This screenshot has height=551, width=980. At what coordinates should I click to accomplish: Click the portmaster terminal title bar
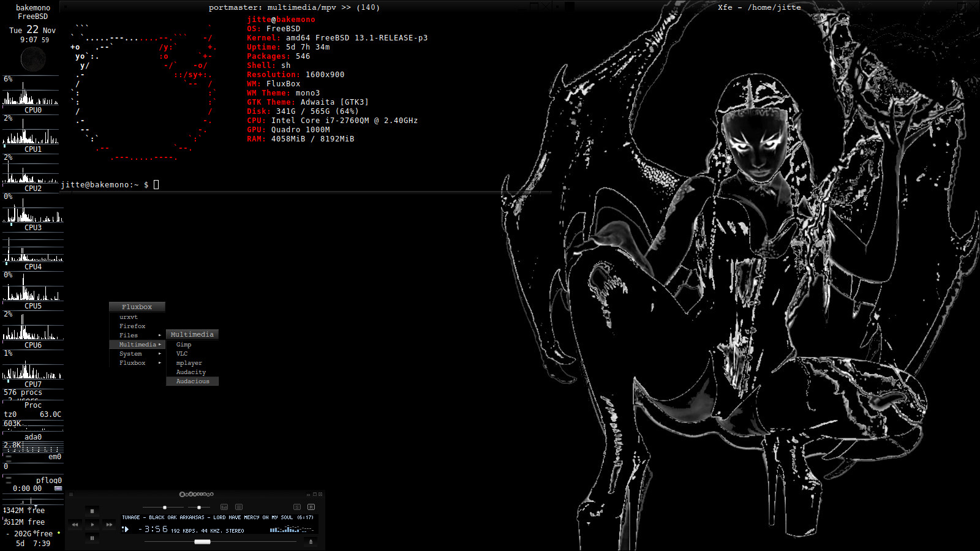coord(294,7)
